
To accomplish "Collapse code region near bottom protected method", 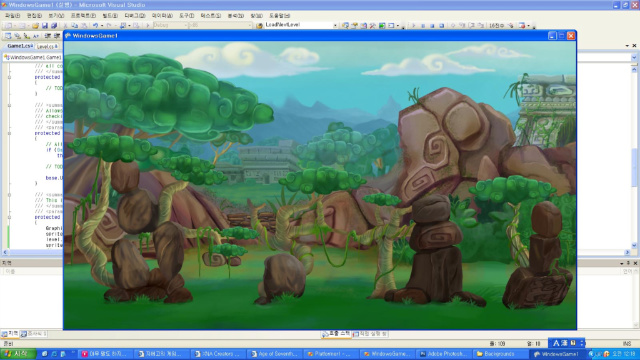I will 9,217.
